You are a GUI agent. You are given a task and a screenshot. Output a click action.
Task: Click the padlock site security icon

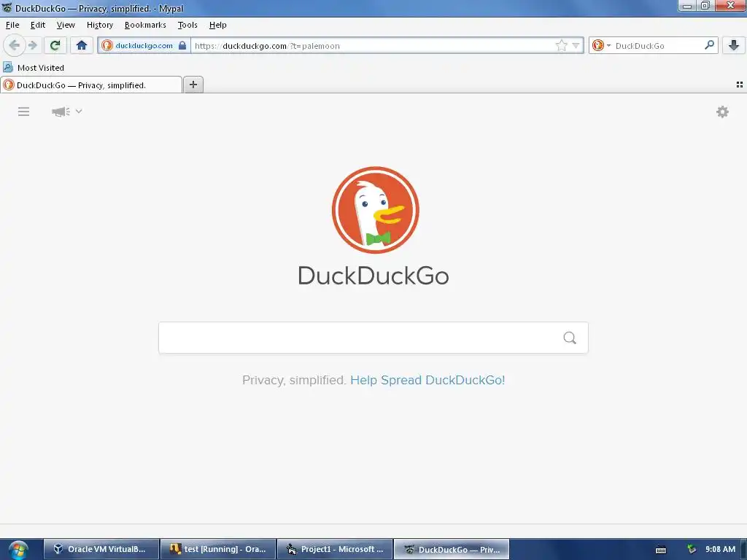(182, 46)
